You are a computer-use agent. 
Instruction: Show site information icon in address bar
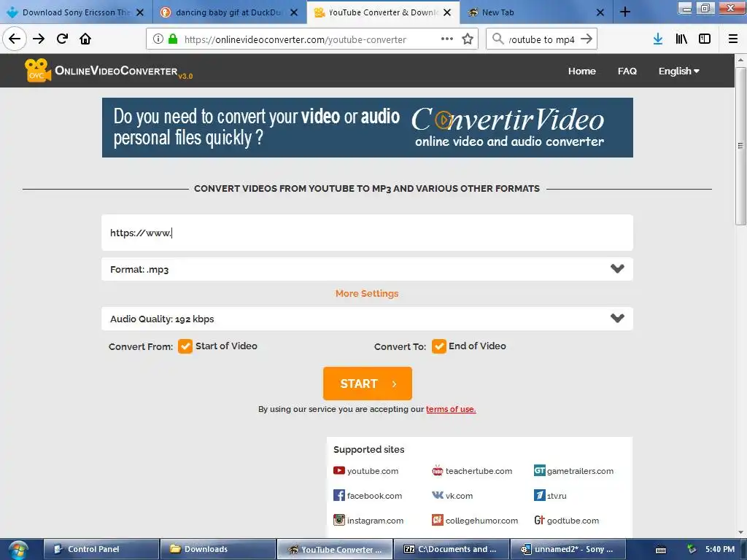pos(158,39)
